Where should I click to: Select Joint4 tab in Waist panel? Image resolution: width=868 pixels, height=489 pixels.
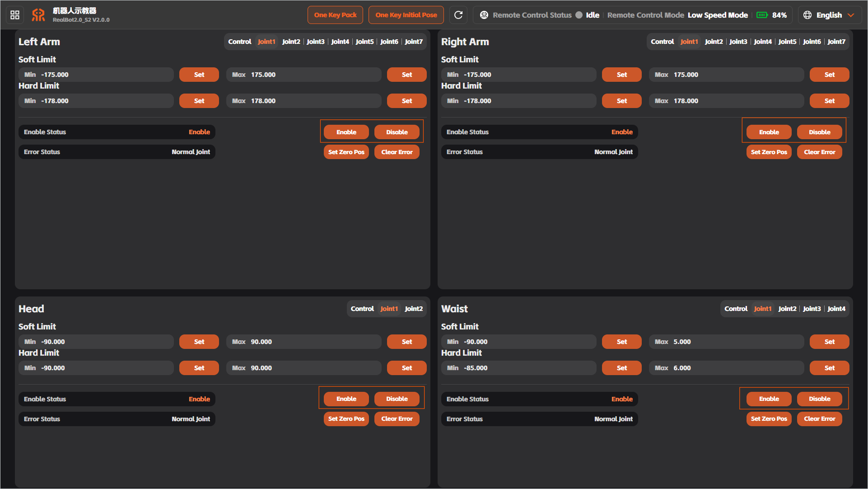[836, 309]
